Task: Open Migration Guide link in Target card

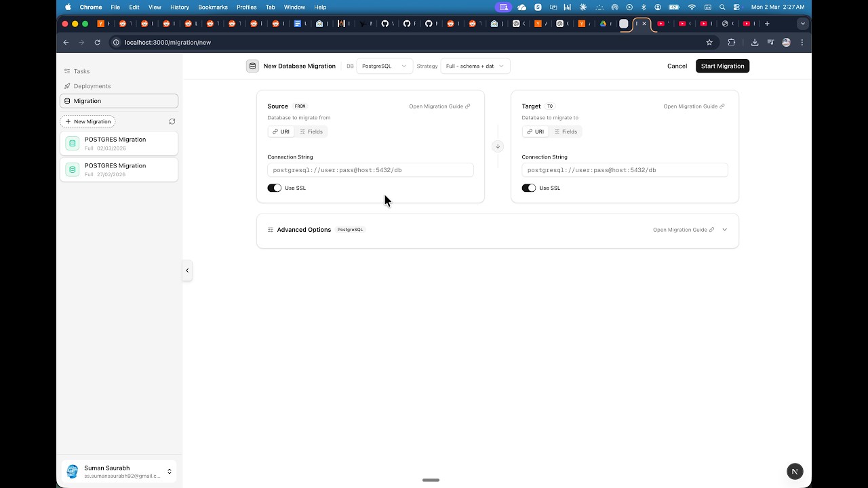Action: point(694,106)
